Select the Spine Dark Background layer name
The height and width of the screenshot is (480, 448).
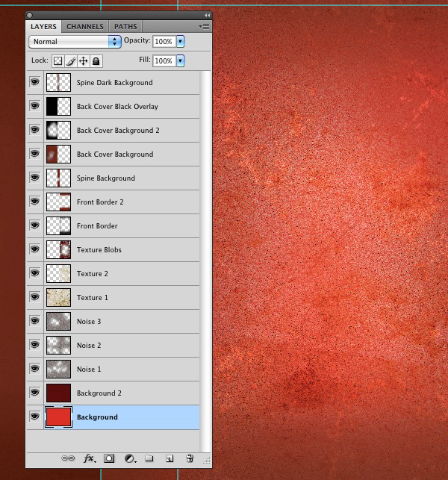click(x=114, y=83)
